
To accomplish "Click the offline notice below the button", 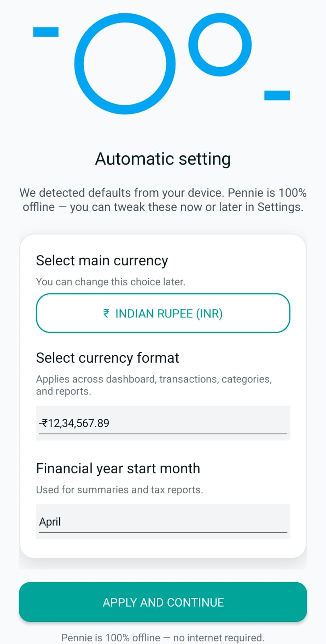I will point(163,638).
